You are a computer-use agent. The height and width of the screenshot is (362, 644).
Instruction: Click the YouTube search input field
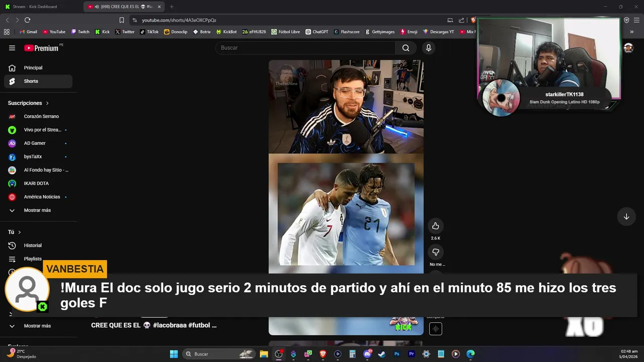305,48
